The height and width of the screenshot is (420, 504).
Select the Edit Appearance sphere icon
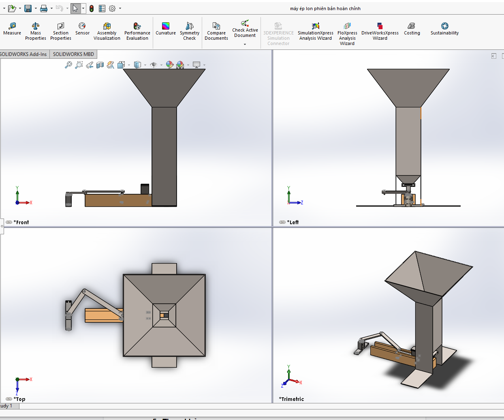pyautogui.click(x=170, y=65)
